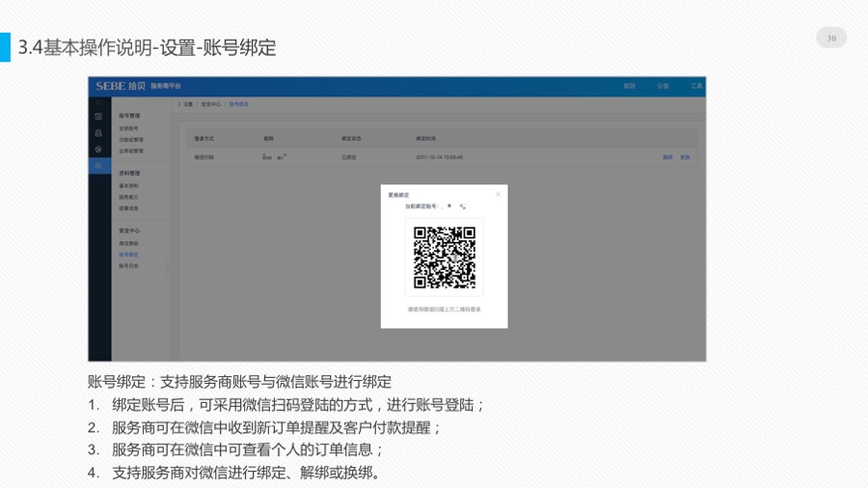Click the line 账号绑定：支持服务商账号与微信账号进行绑定
Image resolution: width=868 pixels, height=488 pixels.
[240, 382]
